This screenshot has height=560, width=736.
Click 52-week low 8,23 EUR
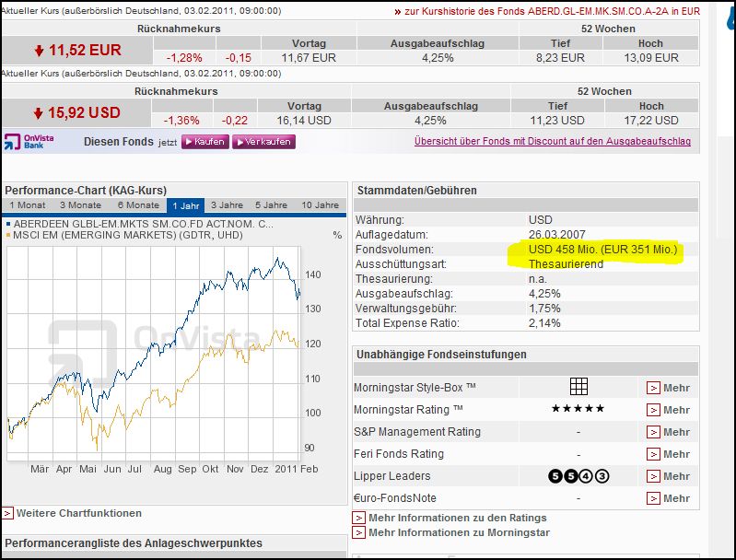point(560,58)
